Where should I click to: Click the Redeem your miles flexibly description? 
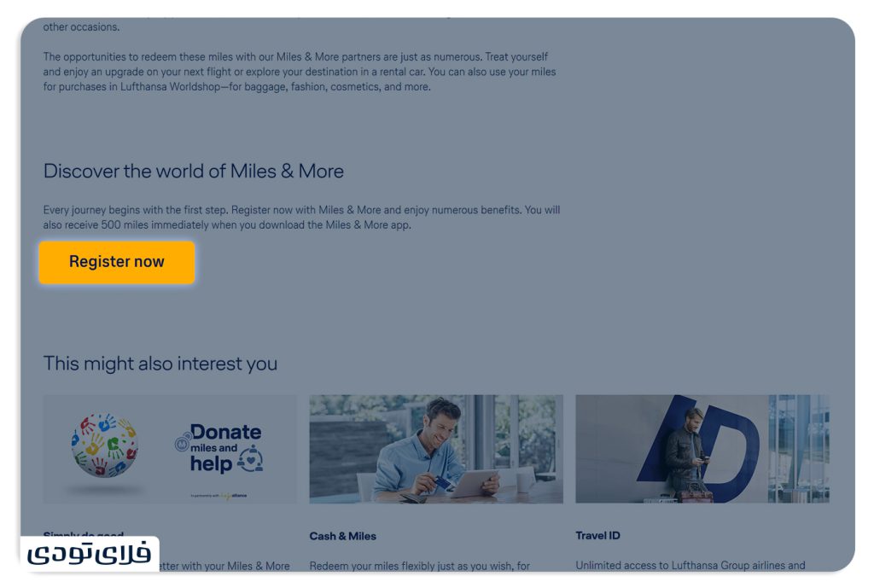click(420, 566)
